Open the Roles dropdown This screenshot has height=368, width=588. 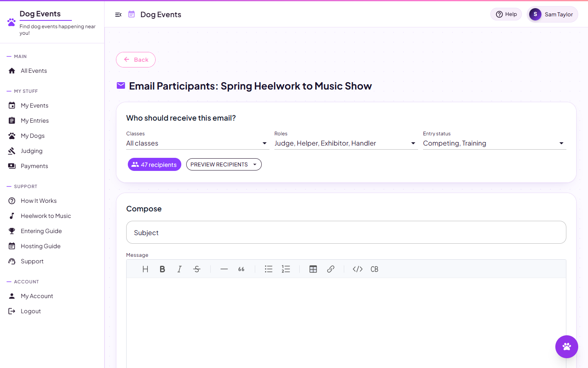[x=346, y=143]
